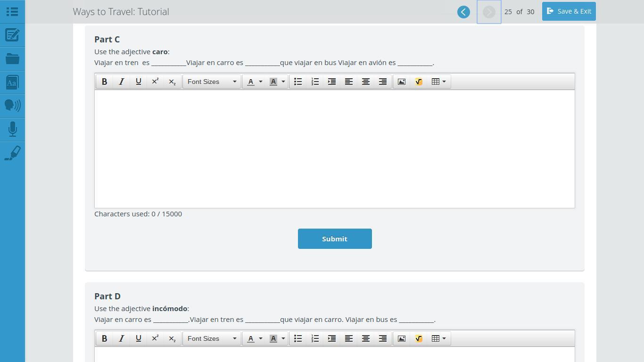Image resolution: width=644 pixels, height=362 pixels.
Task: Toggle bold in Part C editor
Action: pos(105,82)
